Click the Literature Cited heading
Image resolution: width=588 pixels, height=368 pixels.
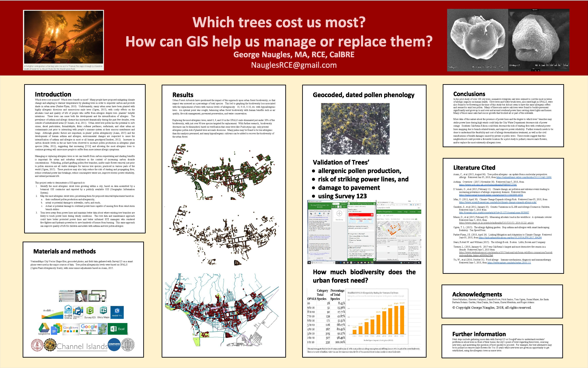[x=474, y=168]
